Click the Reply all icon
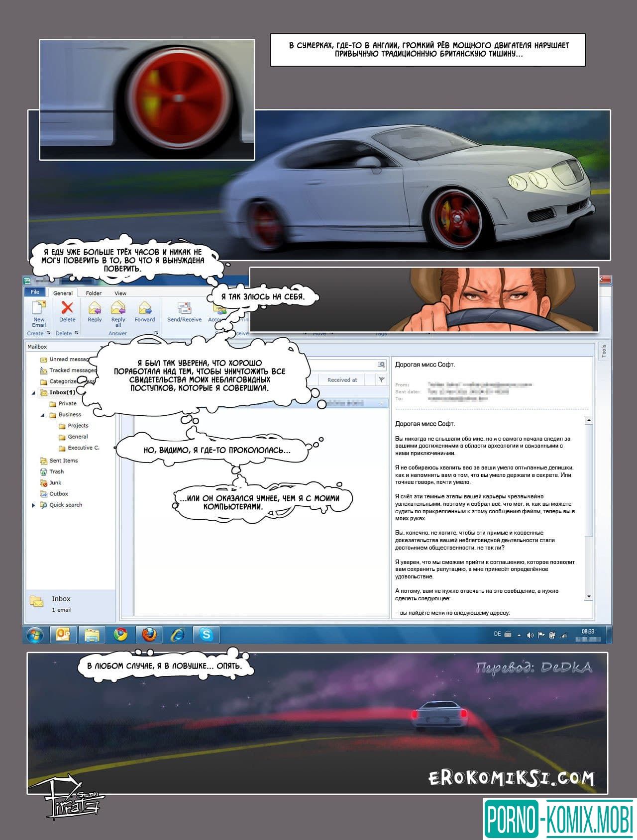 pos(118,309)
